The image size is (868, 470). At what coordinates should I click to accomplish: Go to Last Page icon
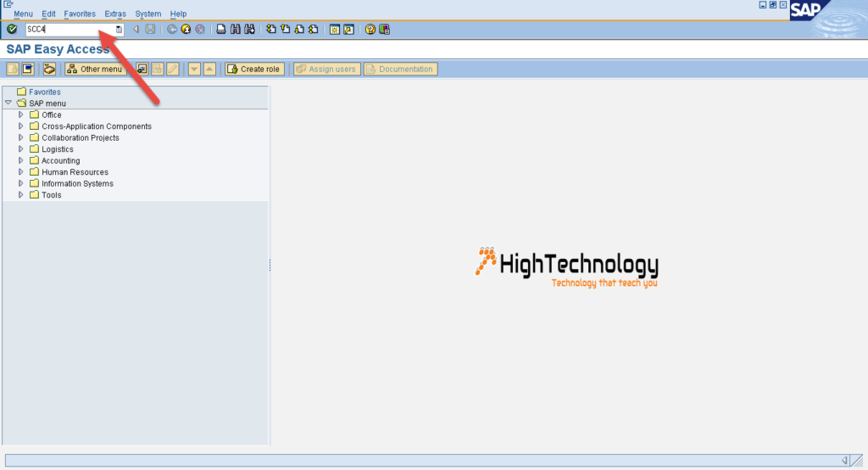click(313, 29)
